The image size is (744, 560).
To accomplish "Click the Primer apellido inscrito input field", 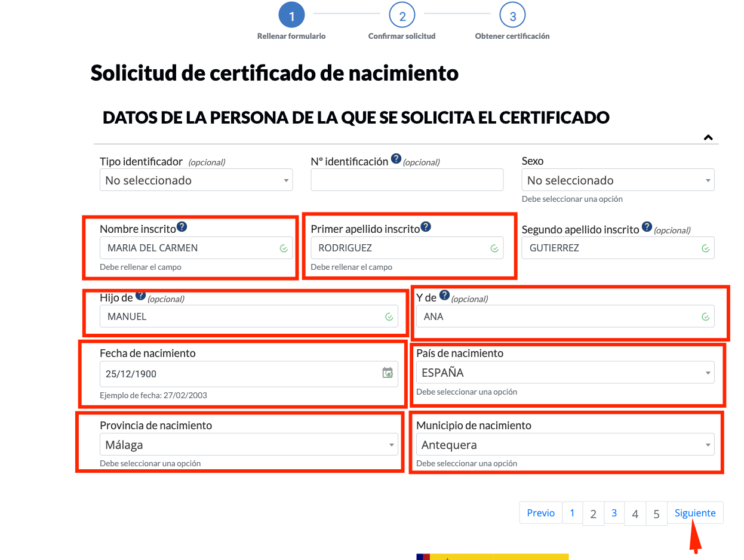I will 407,248.
